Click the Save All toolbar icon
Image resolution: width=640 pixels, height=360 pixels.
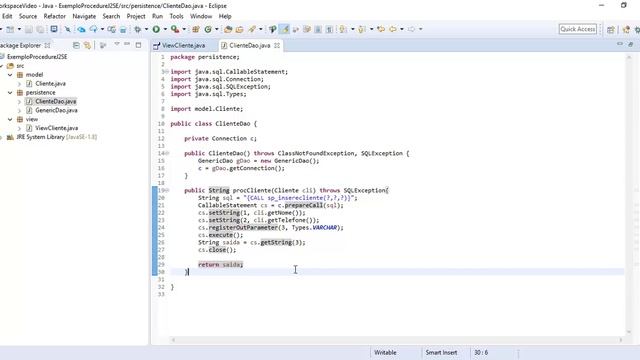[x=40, y=29]
